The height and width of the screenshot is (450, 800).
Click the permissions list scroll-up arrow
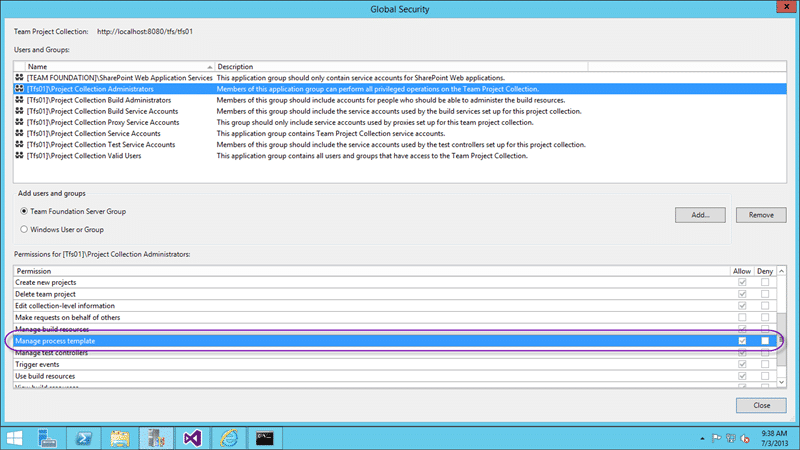coord(781,271)
